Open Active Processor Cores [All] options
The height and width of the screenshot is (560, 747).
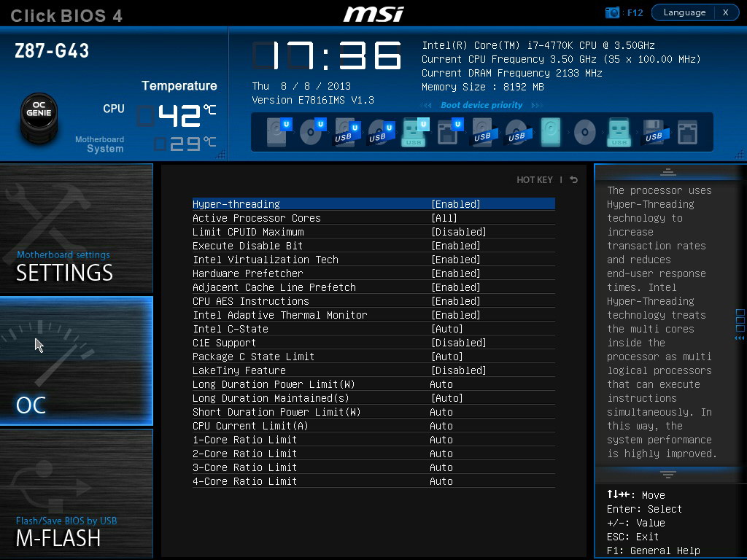coord(444,217)
